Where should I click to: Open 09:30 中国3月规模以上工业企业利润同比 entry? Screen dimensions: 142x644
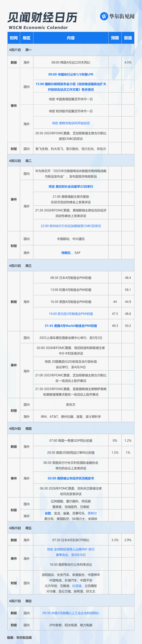click(x=71, y=613)
